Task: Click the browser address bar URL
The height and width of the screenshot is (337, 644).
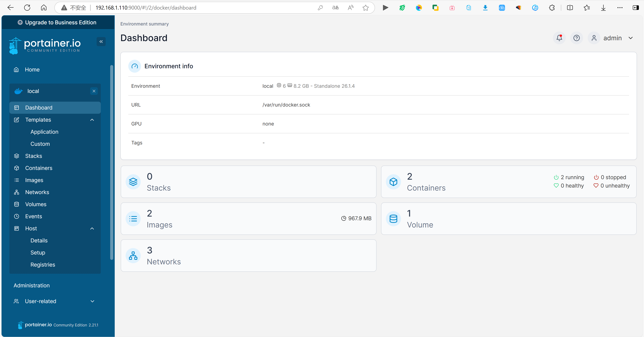Action: (x=146, y=8)
